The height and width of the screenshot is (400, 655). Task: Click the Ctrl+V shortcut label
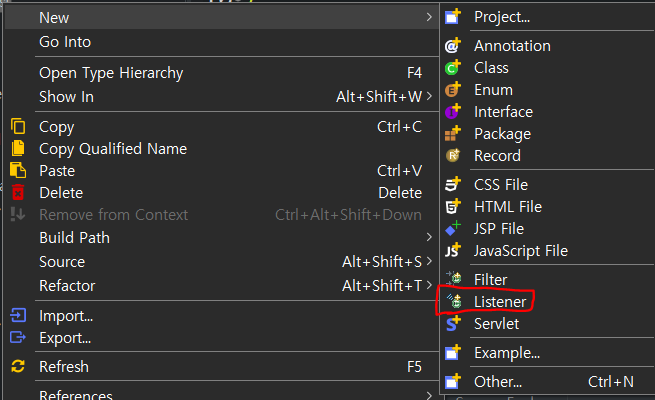click(399, 171)
